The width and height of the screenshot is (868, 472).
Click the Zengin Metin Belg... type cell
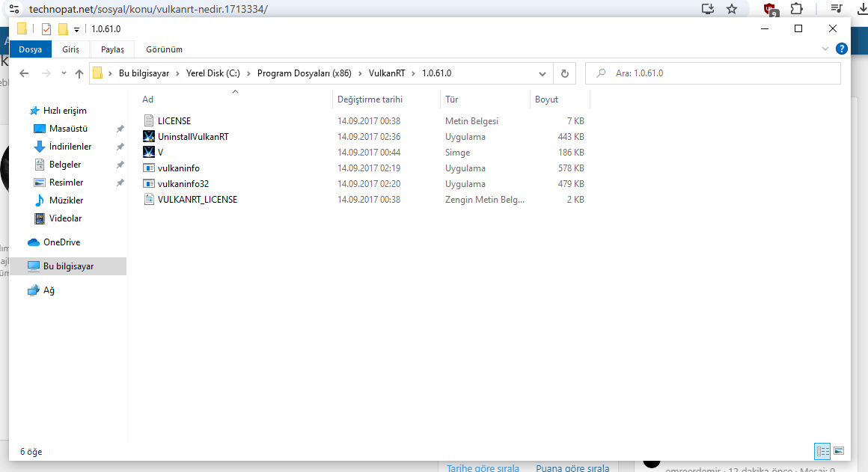tap(484, 199)
